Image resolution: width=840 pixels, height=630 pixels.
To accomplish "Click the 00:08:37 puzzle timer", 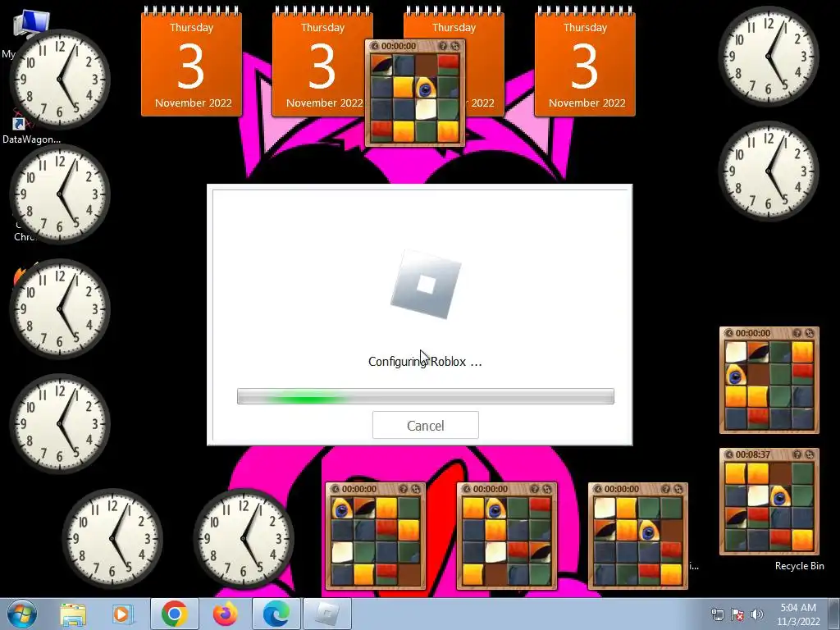I will click(x=753, y=454).
